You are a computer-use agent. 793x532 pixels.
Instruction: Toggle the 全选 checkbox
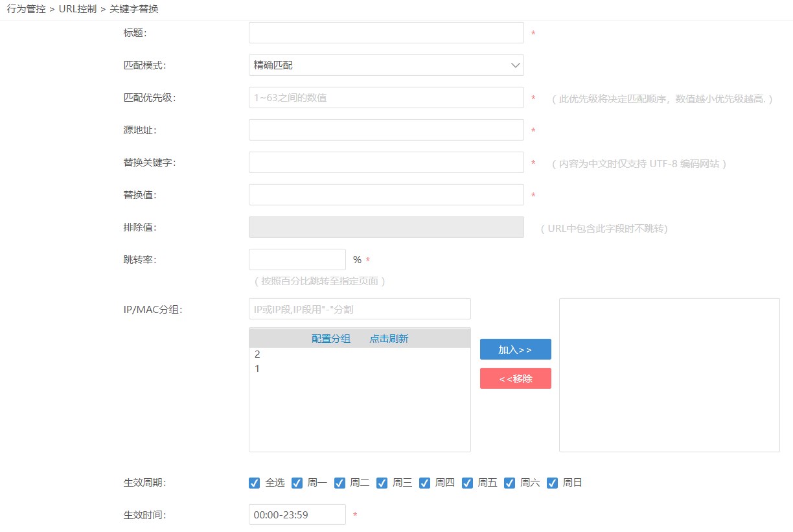tap(255, 483)
